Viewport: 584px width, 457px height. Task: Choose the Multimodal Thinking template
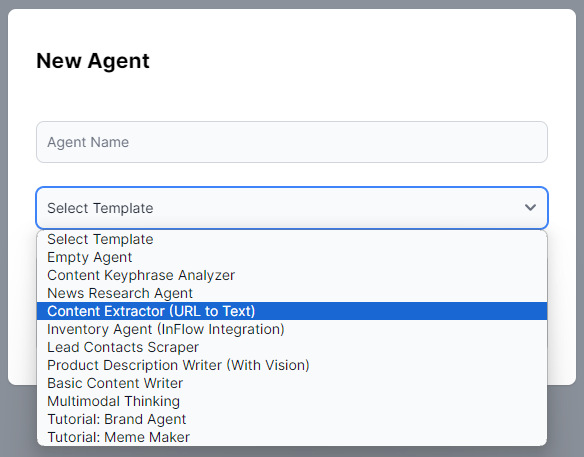[292, 401]
